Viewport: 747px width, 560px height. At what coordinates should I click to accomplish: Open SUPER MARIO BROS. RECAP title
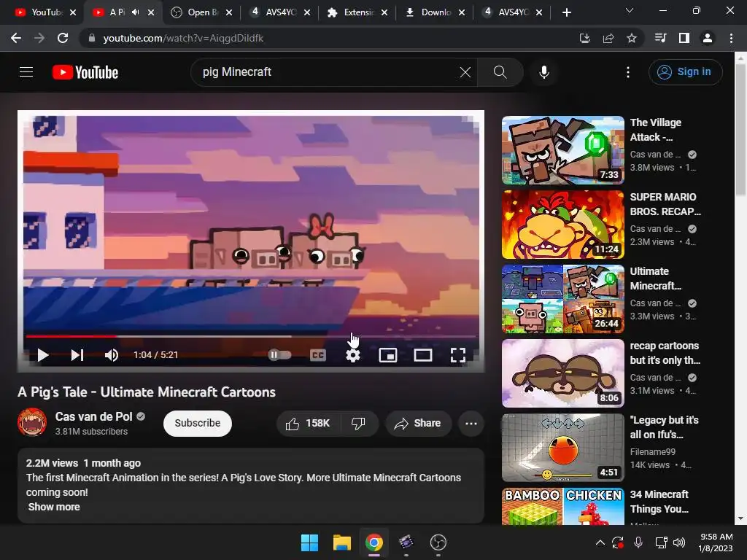point(665,204)
